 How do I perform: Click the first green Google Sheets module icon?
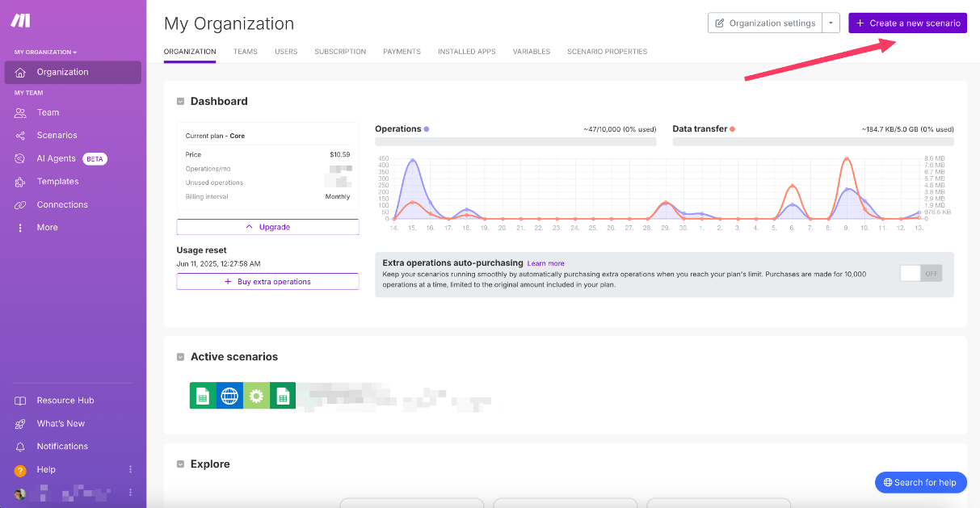(x=203, y=396)
